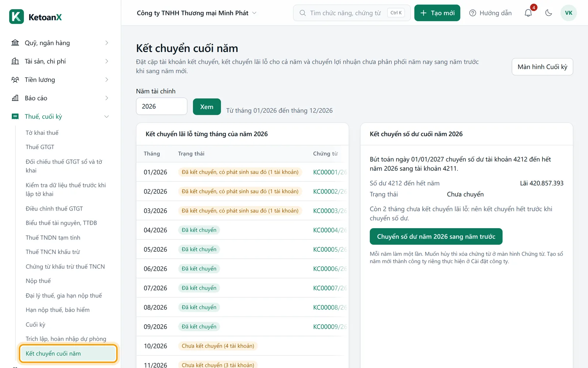Click the Báo cáo chart icon

[x=15, y=98]
